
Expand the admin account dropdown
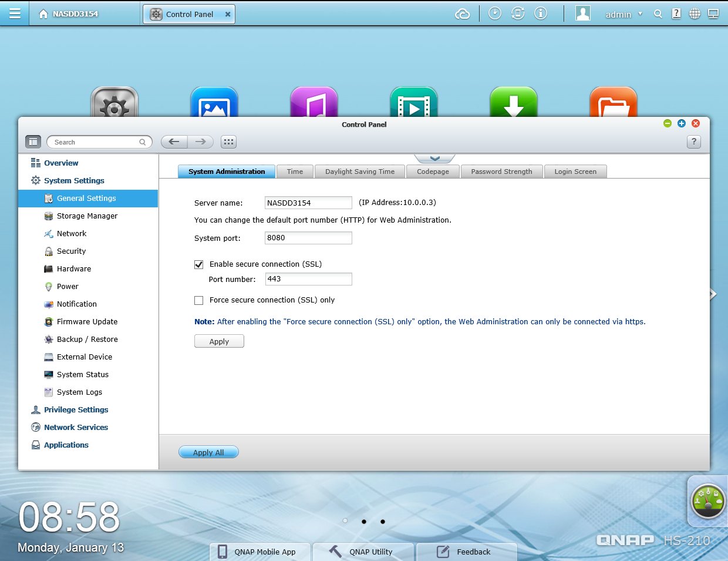click(640, 14)
